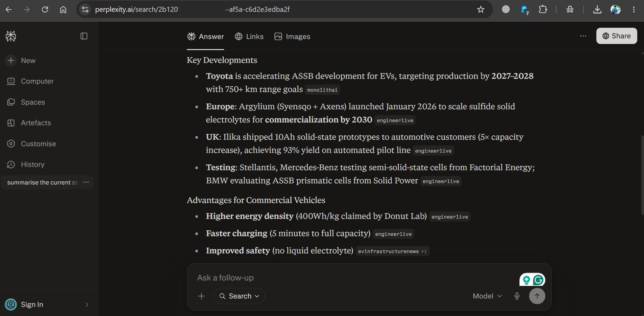The height and width of the screenshot is (316, 644).
Task: Expand the Sign In chevron arrow
Action: (x=87, y=304)
